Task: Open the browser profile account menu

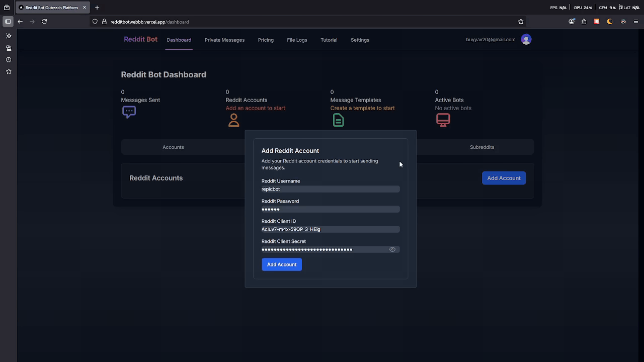Action: 572,22
